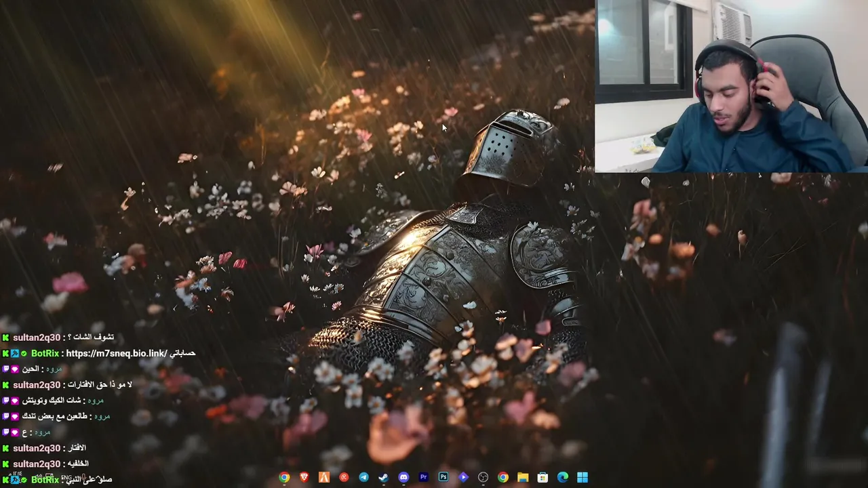This screenshot has width=868, height=488.
Task: Open the orange app icon next to Brave
Action: [324, 477]
